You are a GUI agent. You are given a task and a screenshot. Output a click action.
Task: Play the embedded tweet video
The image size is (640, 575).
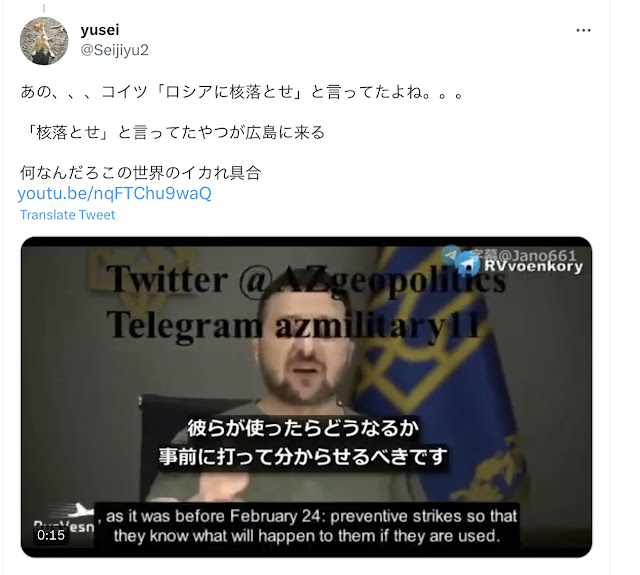pyautogui.click(x=306, y=397)
